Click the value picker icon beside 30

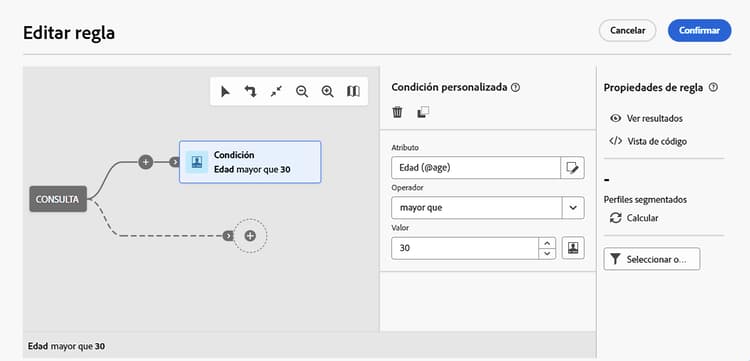[x=573, y=248]
